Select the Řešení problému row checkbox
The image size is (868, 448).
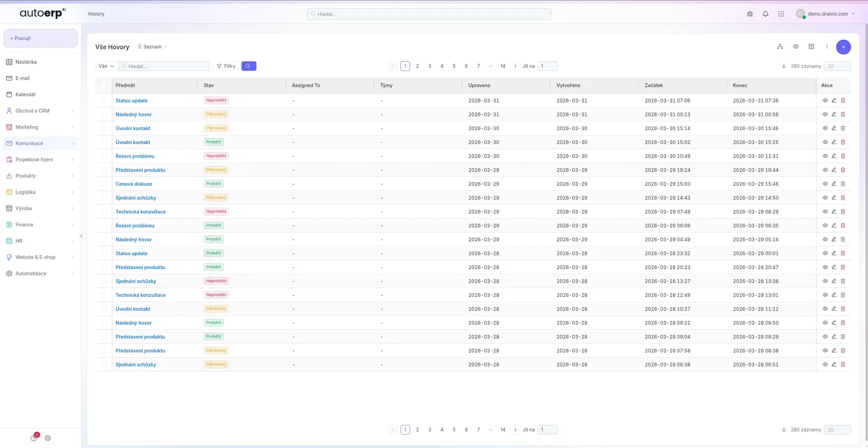point(104,156)
